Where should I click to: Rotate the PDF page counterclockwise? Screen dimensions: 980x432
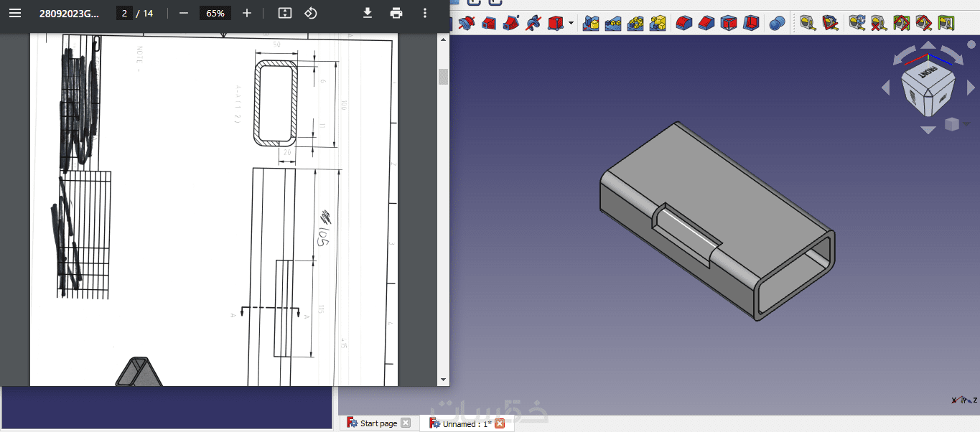click(311, 13)
